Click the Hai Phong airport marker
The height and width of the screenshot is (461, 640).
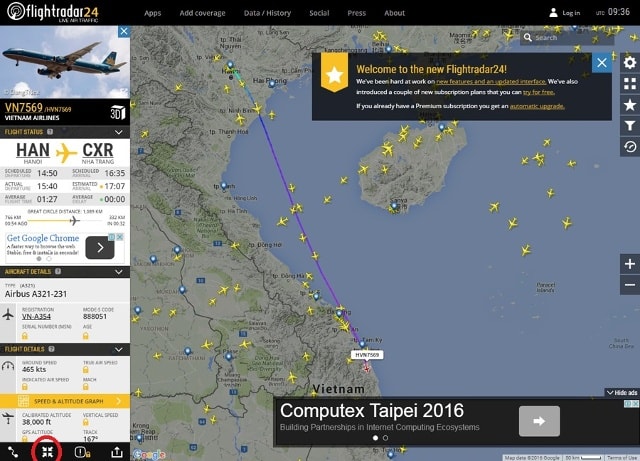click(x=272, y=84)
